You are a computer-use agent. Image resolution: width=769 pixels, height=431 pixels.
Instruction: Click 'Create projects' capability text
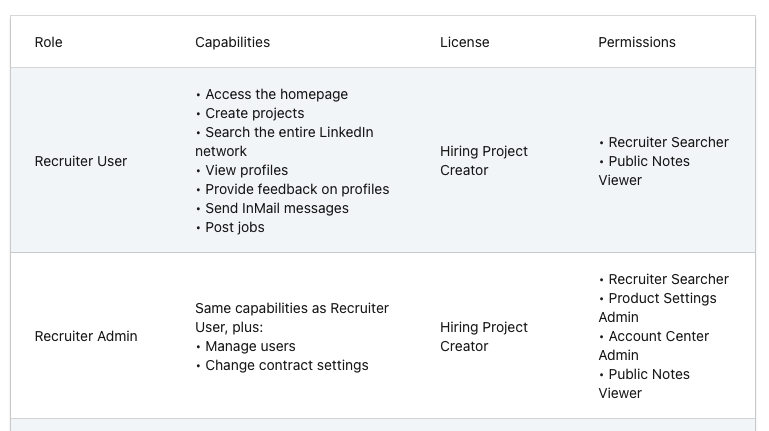(255, 113)
